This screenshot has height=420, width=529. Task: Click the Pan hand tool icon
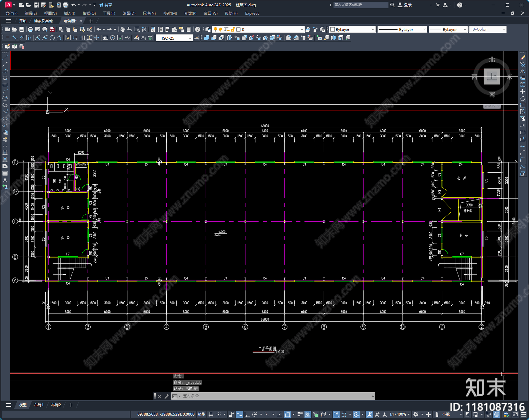pos(123,29)
